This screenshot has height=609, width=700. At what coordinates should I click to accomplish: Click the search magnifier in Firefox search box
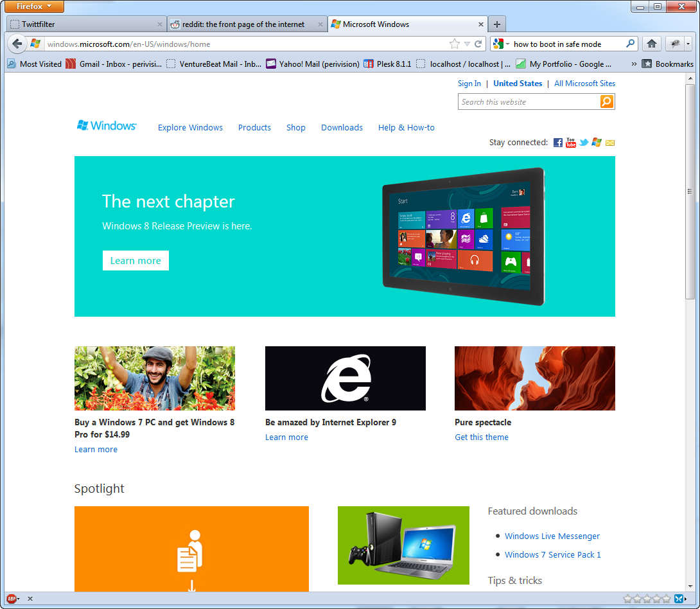click(x=631, y=44)
